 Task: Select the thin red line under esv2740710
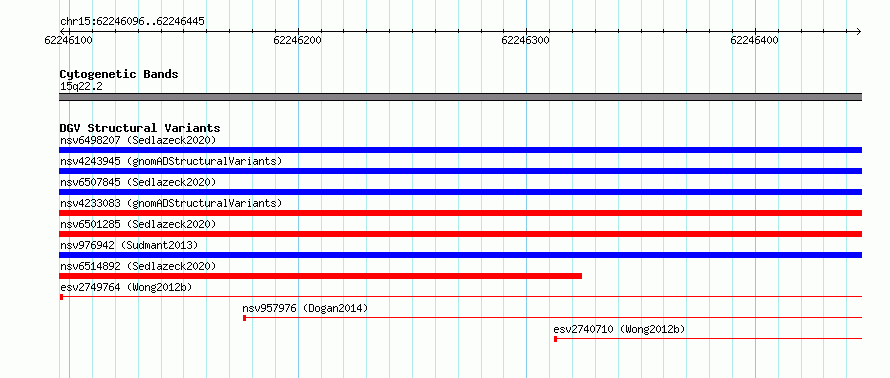(708, 339)
